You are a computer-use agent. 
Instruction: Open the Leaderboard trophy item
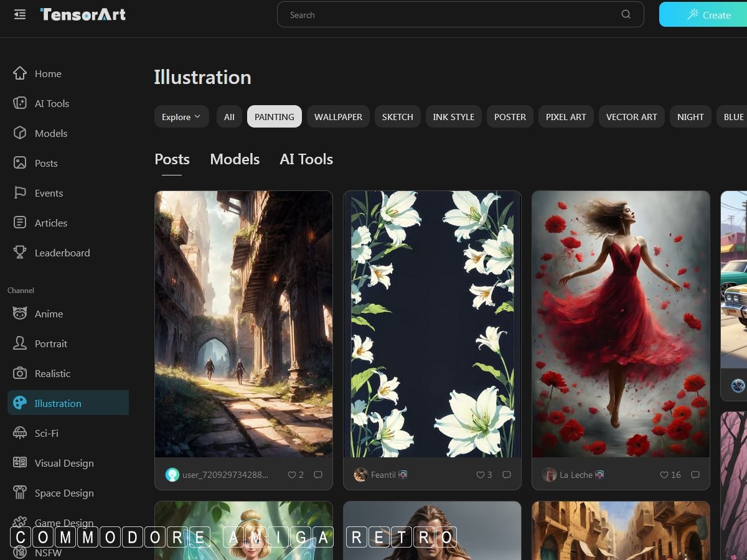point(62,253)
